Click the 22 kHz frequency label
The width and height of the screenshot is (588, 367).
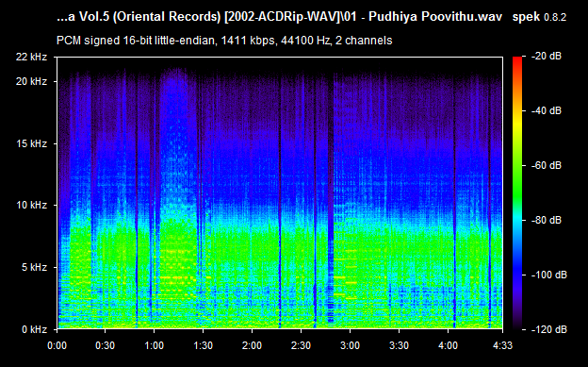[x=31, y=57]
